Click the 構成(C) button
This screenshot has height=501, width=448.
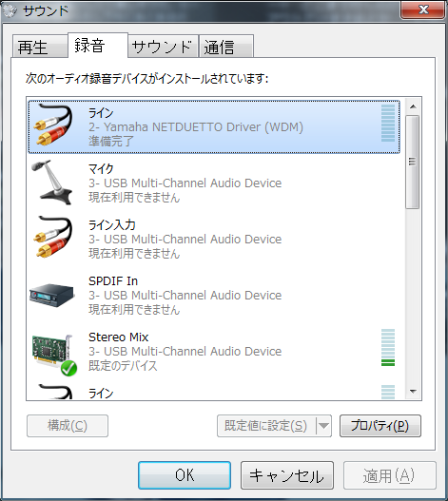(68, 426)
